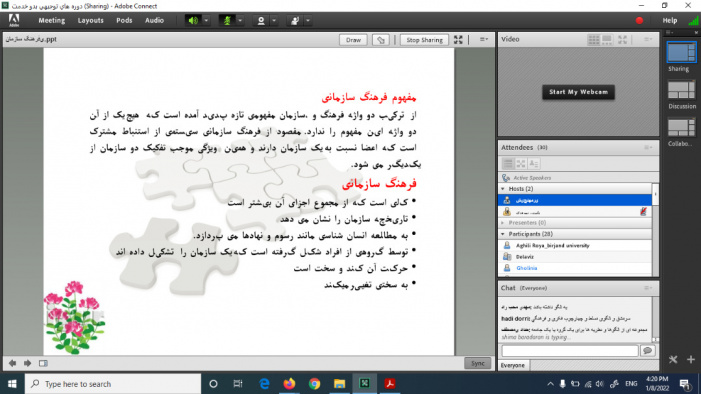The width and height of the screenshot is (701, 394).
Task: Select attendee Aghili Roya_birjand university
Action: pyautogui.click(x=575, y=246)
